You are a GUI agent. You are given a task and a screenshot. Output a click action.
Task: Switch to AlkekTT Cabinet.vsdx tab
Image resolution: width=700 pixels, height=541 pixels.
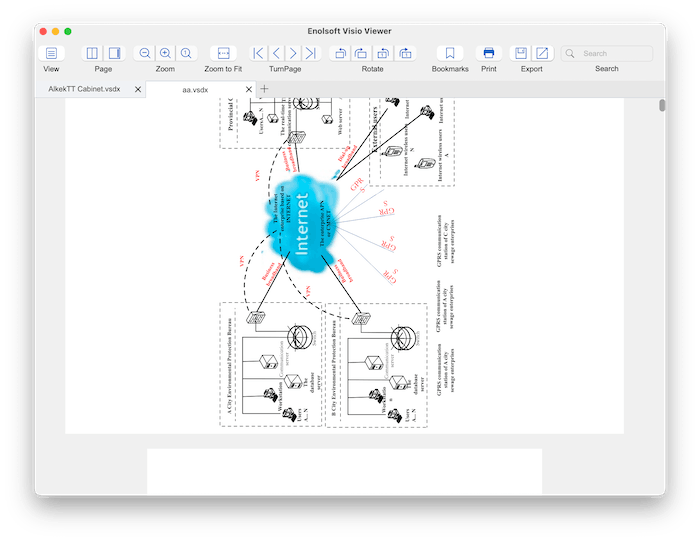(x=84, y=90)
